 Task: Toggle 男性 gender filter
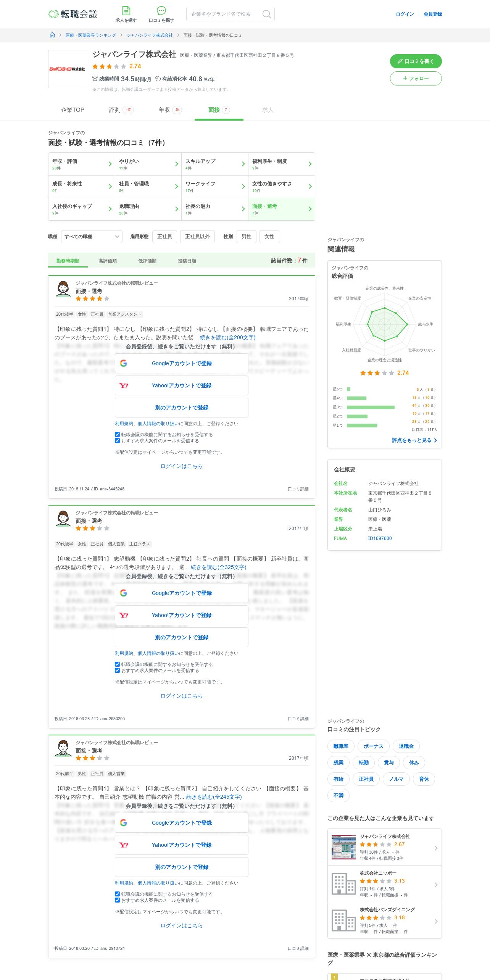tap(247, 237)
